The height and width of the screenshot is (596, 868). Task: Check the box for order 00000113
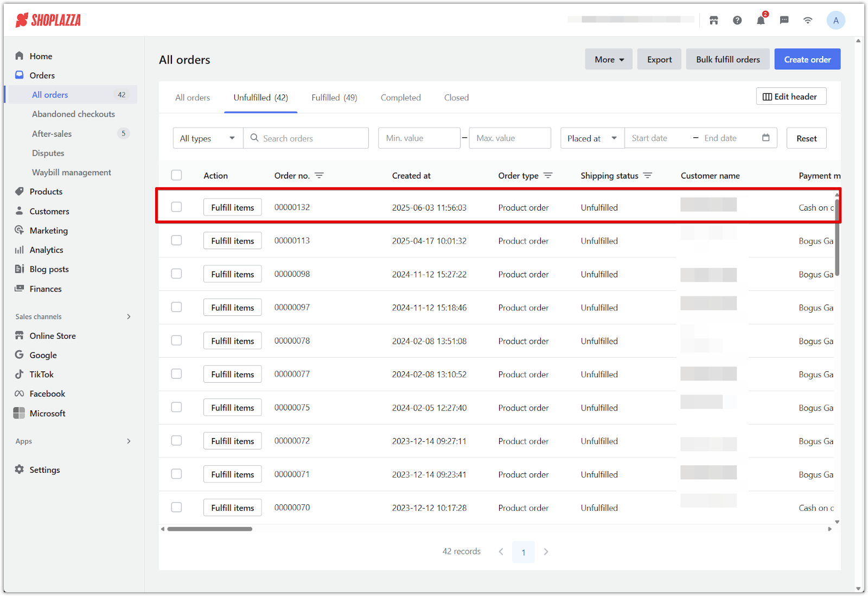coord(176,240)
